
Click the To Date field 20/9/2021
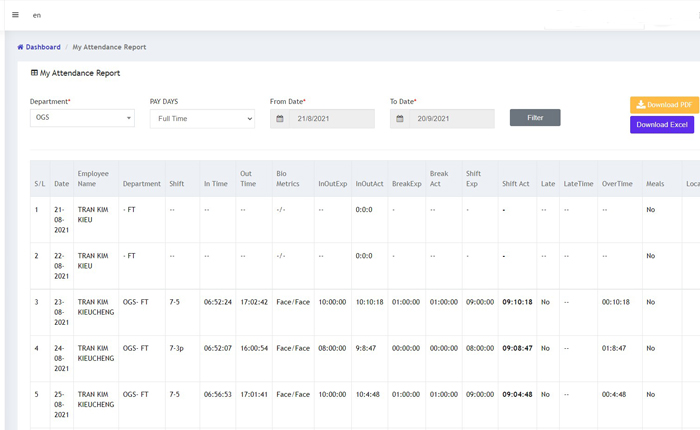tap(452, 119)
